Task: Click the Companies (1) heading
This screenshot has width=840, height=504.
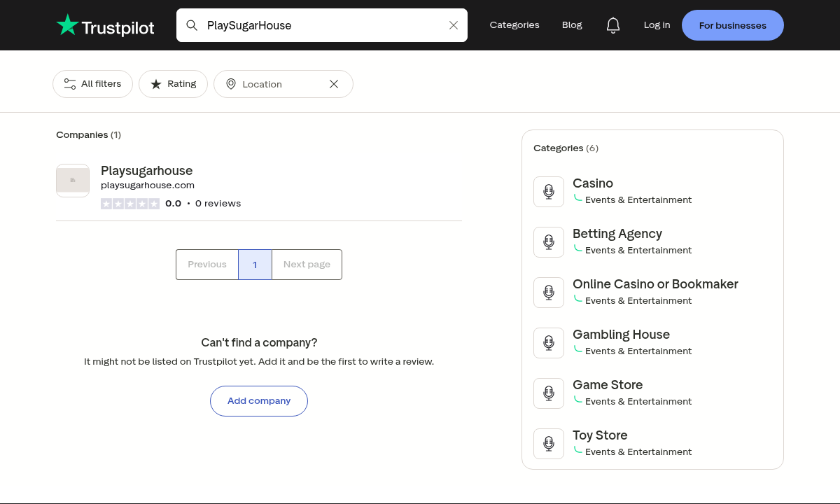Action: (88, 134)
